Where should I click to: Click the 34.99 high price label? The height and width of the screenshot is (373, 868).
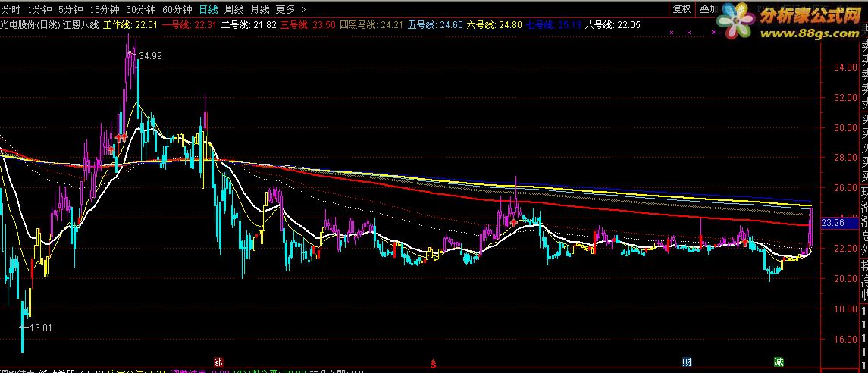[x=151, y=56]
